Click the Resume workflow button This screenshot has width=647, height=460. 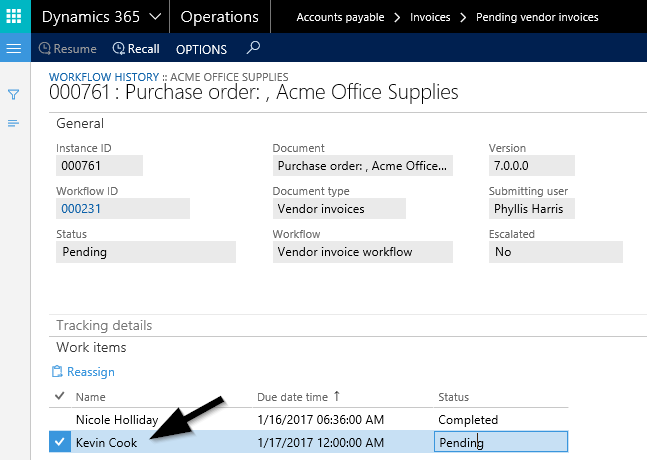67,49
